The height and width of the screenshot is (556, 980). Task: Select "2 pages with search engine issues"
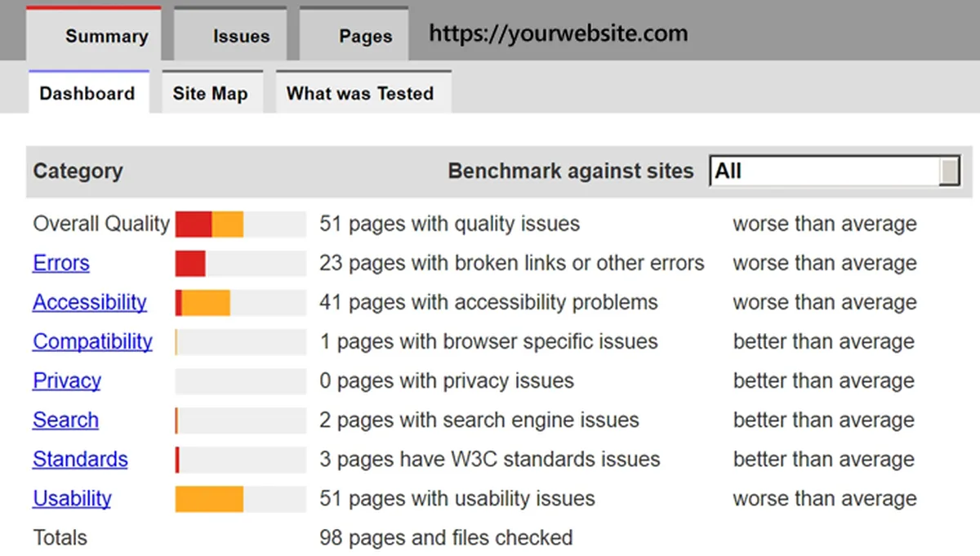479,420
